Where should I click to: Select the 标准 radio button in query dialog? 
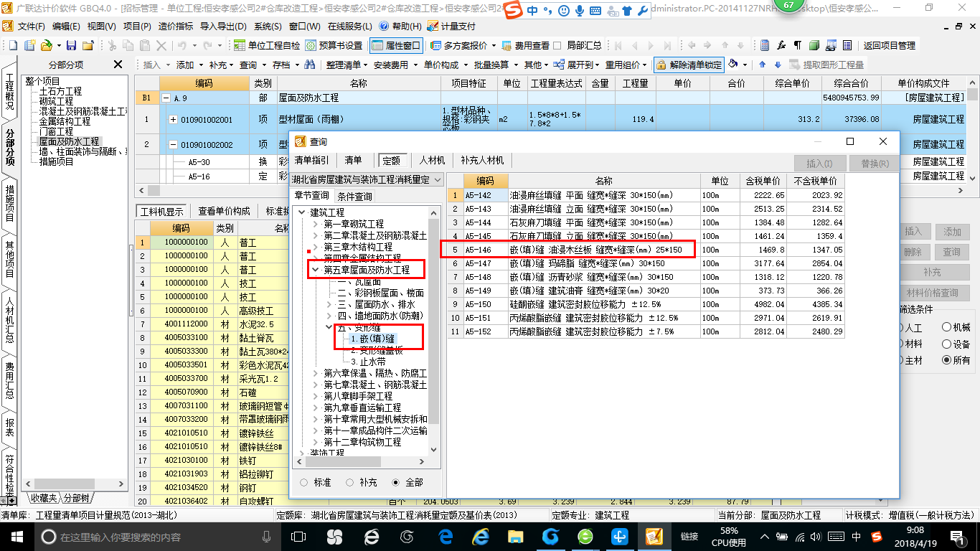304,482
